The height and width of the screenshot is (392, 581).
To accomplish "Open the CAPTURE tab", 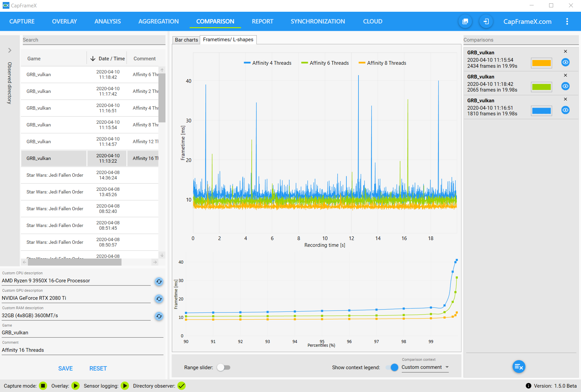I will (x=22, y=21).
